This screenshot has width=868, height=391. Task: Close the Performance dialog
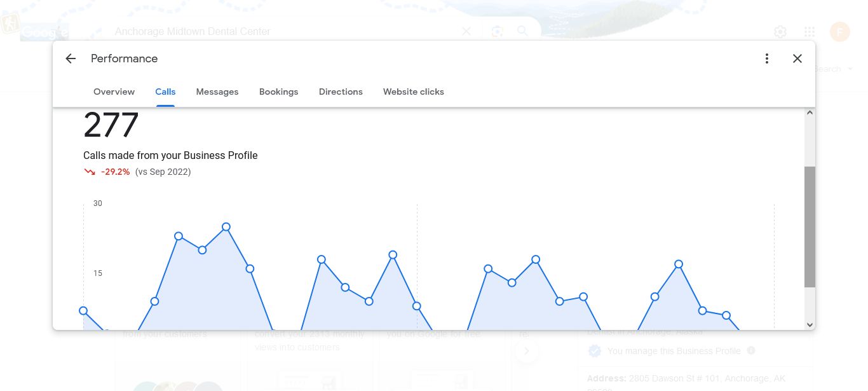(x=797, y=58)
